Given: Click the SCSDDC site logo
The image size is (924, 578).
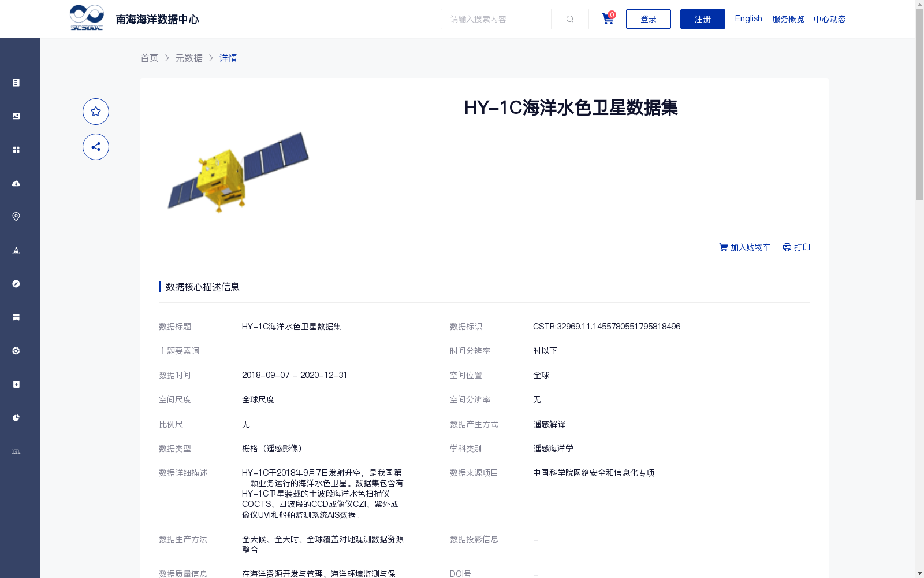Looking at the screenshot, I should 87,18.
